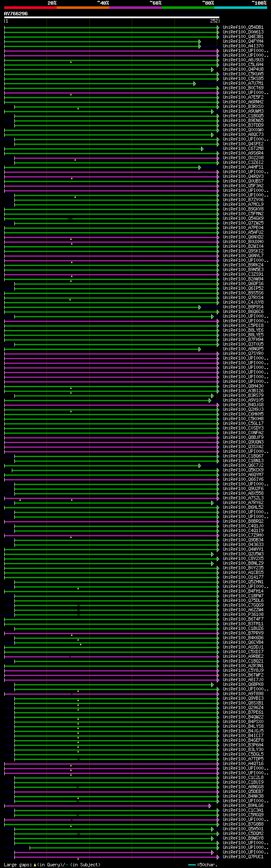Click the white query sequence bar
Screen dimensions: 271x868
pos(112,18)
